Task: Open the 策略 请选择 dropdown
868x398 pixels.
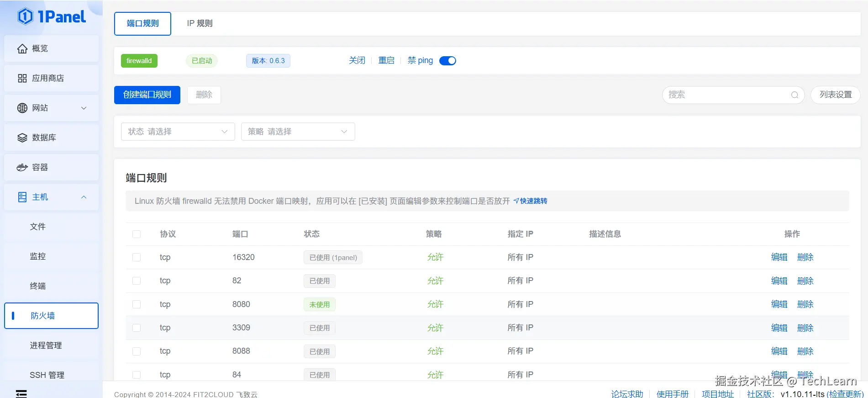Action: click(x=298, y=132)
